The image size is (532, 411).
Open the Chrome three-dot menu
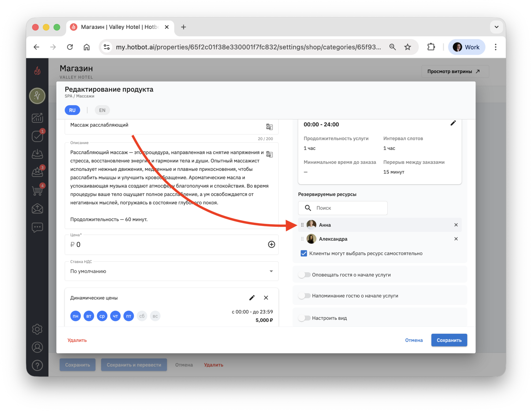496,47
